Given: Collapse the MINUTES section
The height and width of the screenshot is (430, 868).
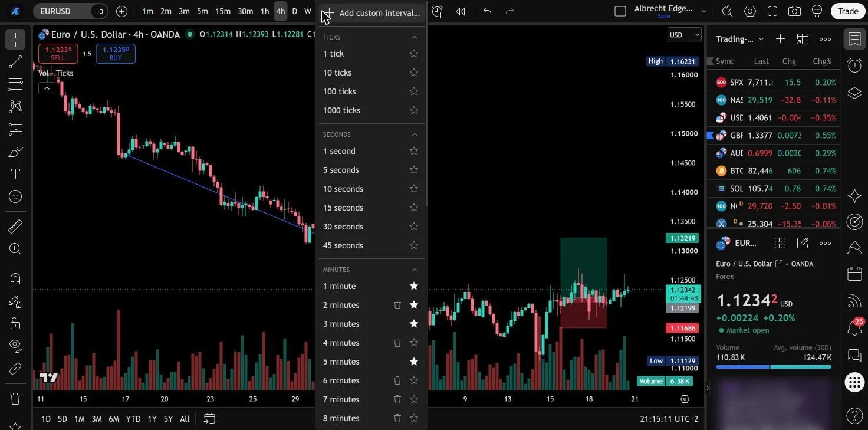Looking at the screenshot, I should click(x=414, y=270).
